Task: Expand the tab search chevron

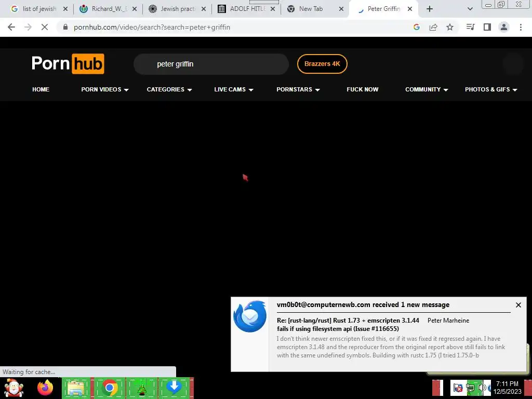Action: (470, 9)
